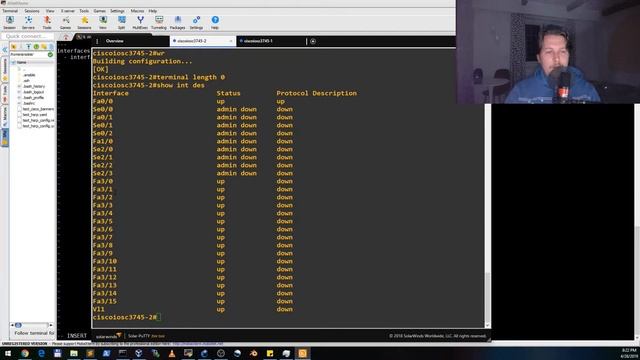
Task: Open the Macros vertical sidebar tab
Action: 5,115
